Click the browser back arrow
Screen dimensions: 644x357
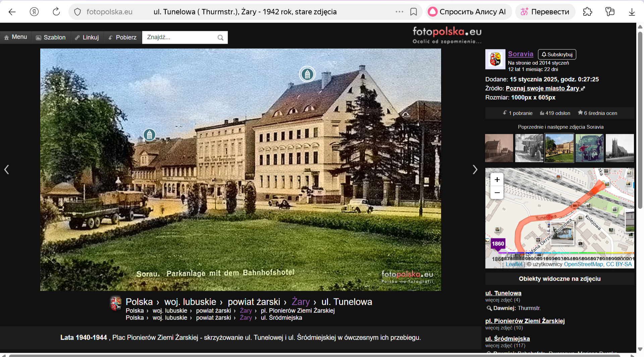tap(12, 12)
